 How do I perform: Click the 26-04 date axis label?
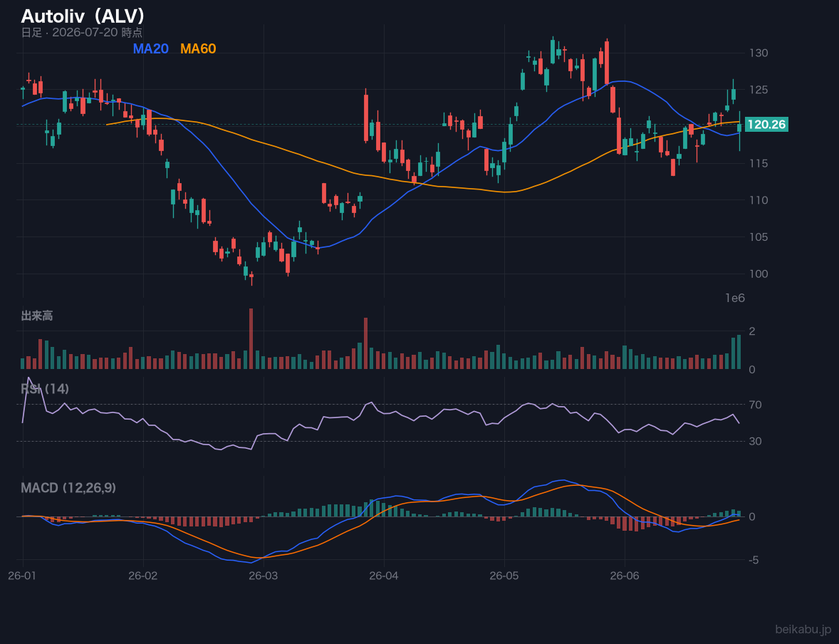tap(384, 576)
